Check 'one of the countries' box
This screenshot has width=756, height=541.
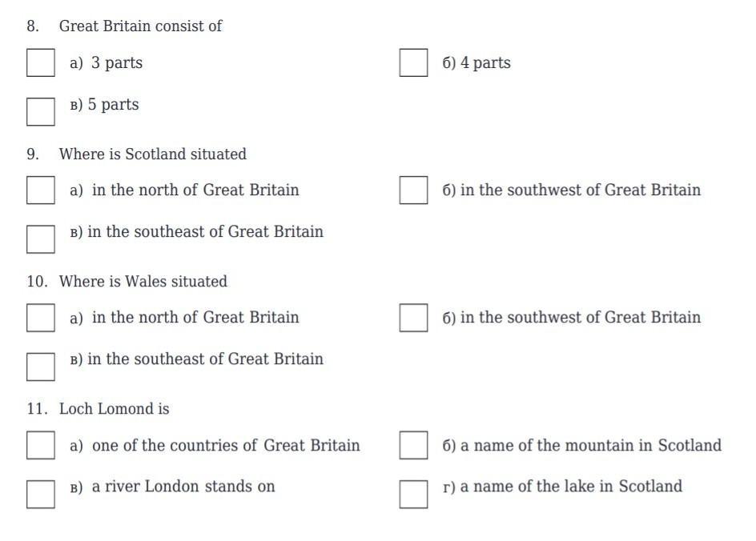(x=41, y=445)
